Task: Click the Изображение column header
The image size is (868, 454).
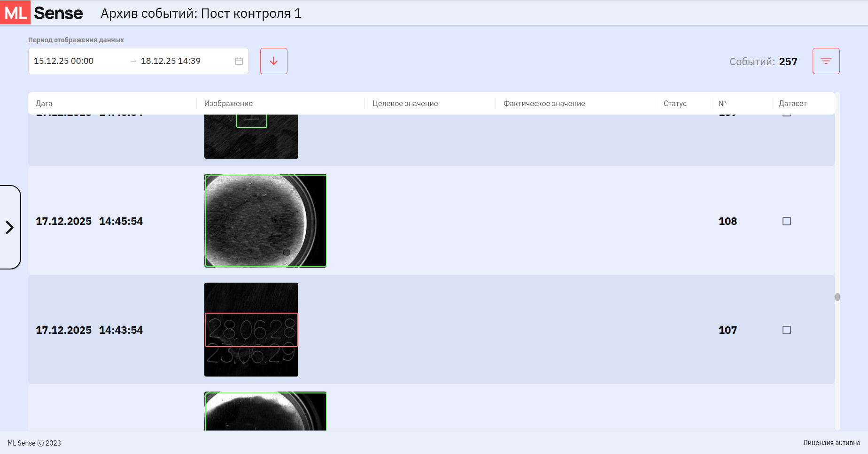Action: click(228, 103)
